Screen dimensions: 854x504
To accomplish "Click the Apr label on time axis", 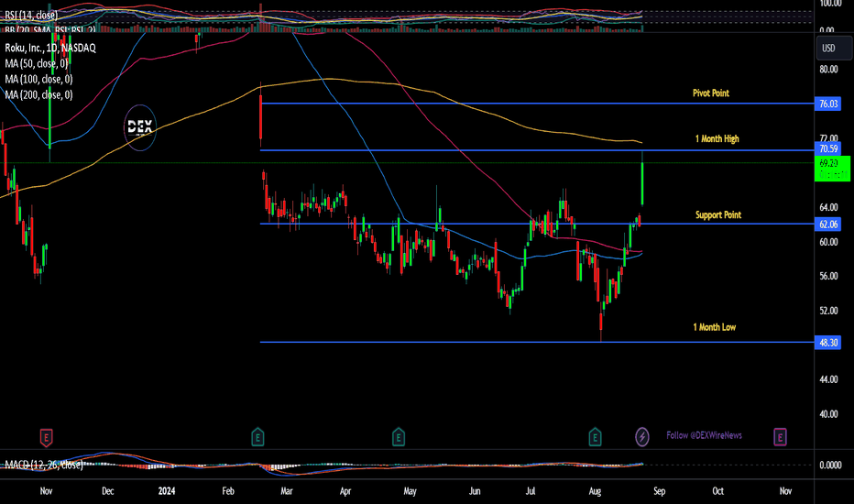I will [x=345, y=491].
